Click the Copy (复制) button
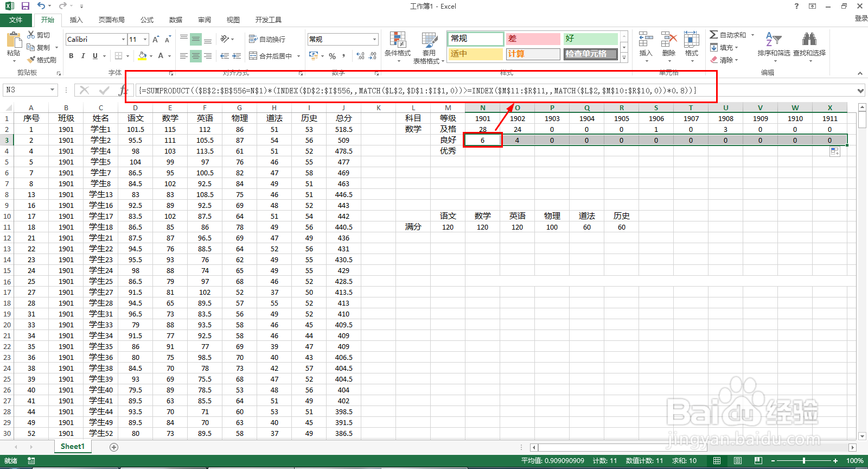Image resolution: width=868 pixels, height=469 pixels. point(39,47)
